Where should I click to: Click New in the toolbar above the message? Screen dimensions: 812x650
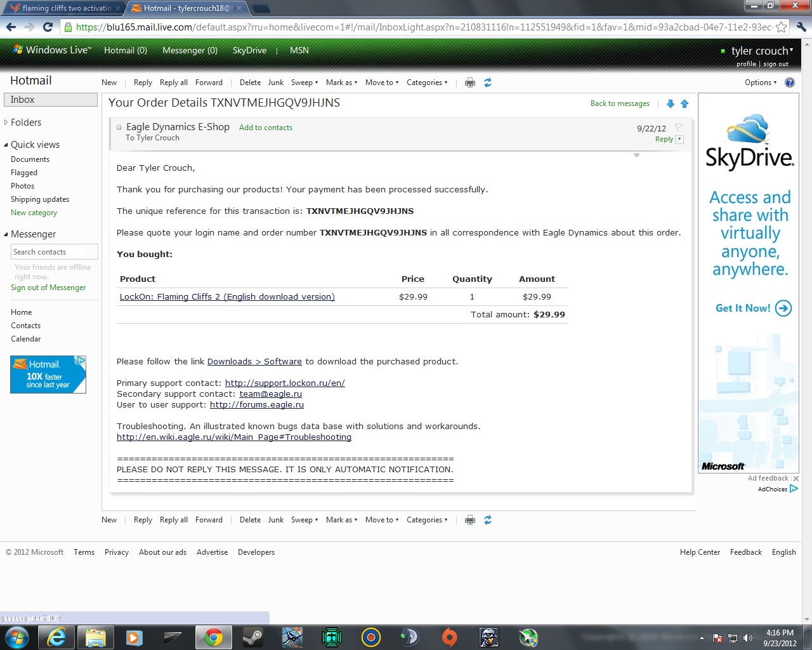coord(109,83)
